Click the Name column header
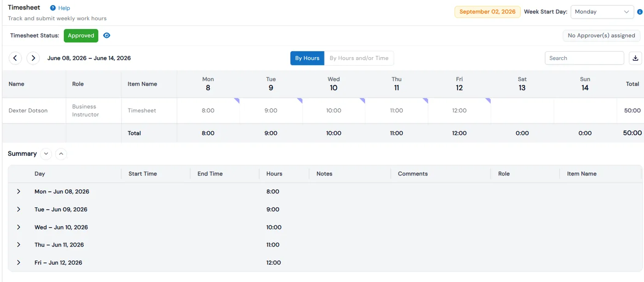Image resolution: width=644 pixels, height=282 pixels. [x=34, y=84]
